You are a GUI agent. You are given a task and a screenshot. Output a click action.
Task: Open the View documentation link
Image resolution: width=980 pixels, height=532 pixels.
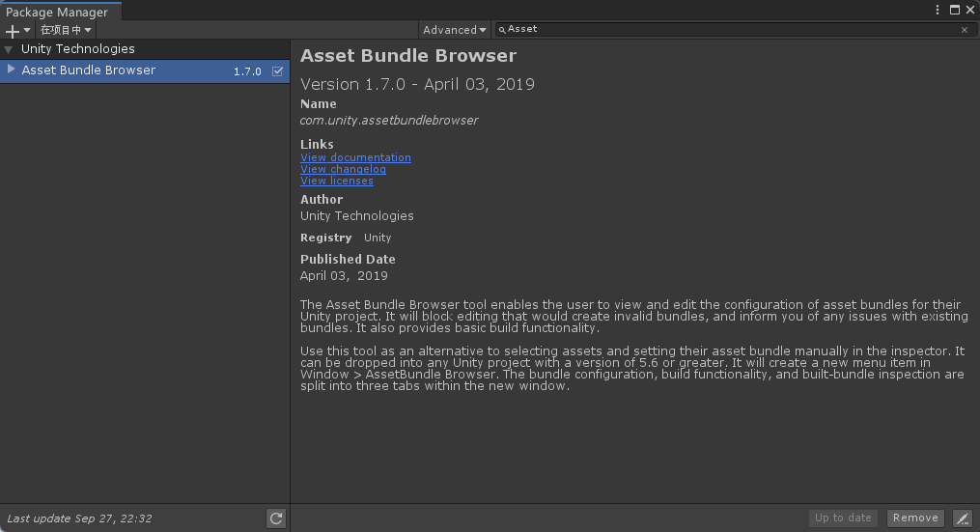click(355, 157)
